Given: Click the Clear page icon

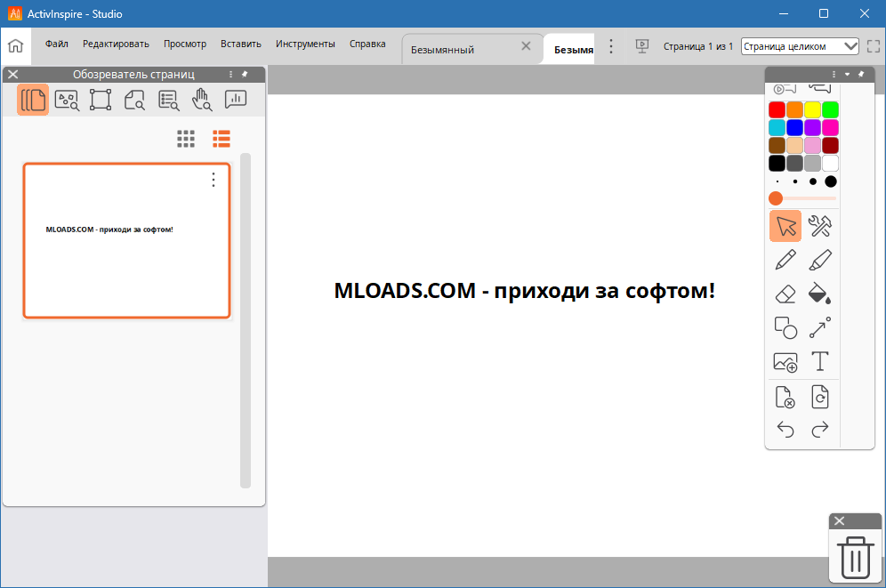Looking at the screenshot, I should click(785, 397).
